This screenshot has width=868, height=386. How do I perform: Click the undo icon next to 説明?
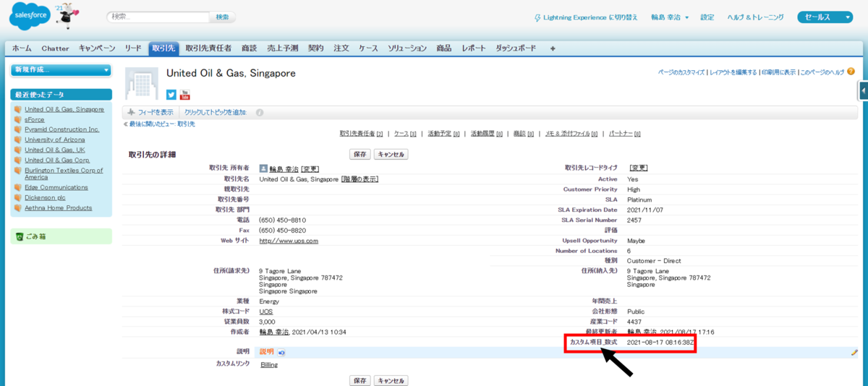coord(281,352)
